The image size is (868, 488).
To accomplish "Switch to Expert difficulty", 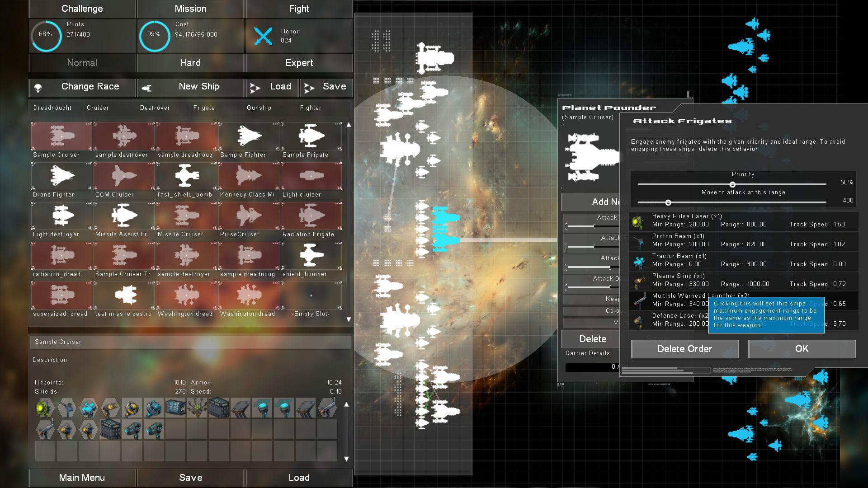I will [x=298, y=63].
